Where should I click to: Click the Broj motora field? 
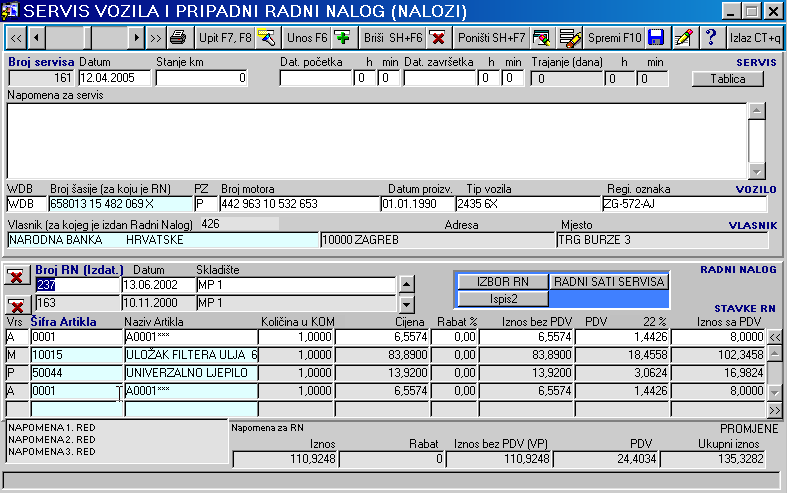point(300,204)
